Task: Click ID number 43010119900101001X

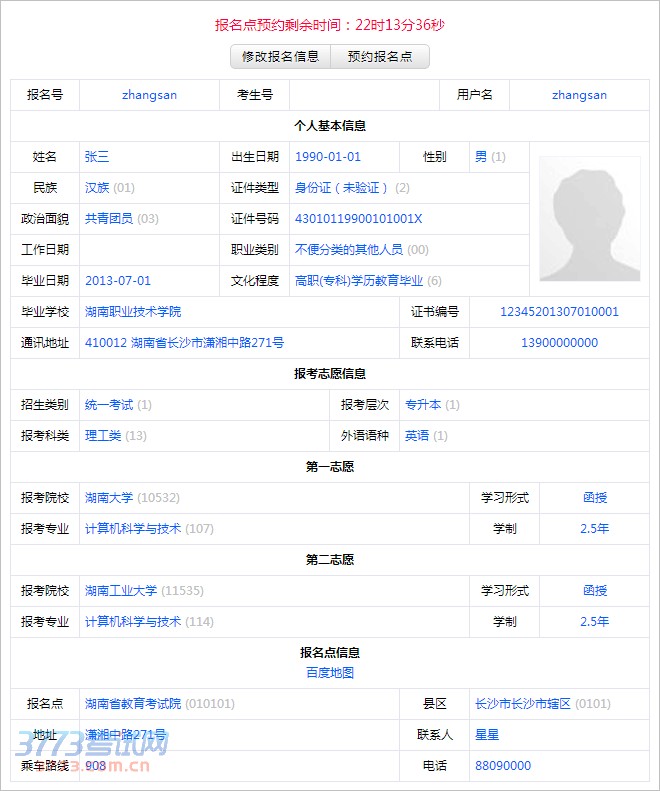Action: [359, 219]
